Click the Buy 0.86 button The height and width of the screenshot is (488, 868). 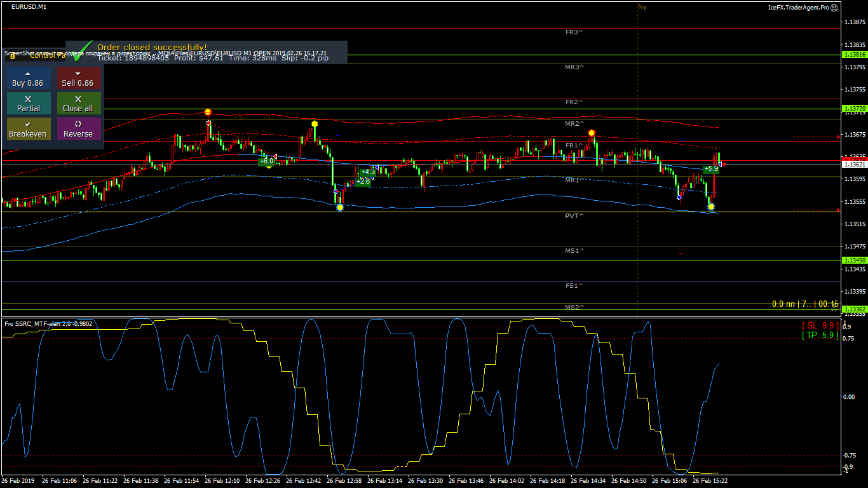pyautogui.click(x=29, y=78)
